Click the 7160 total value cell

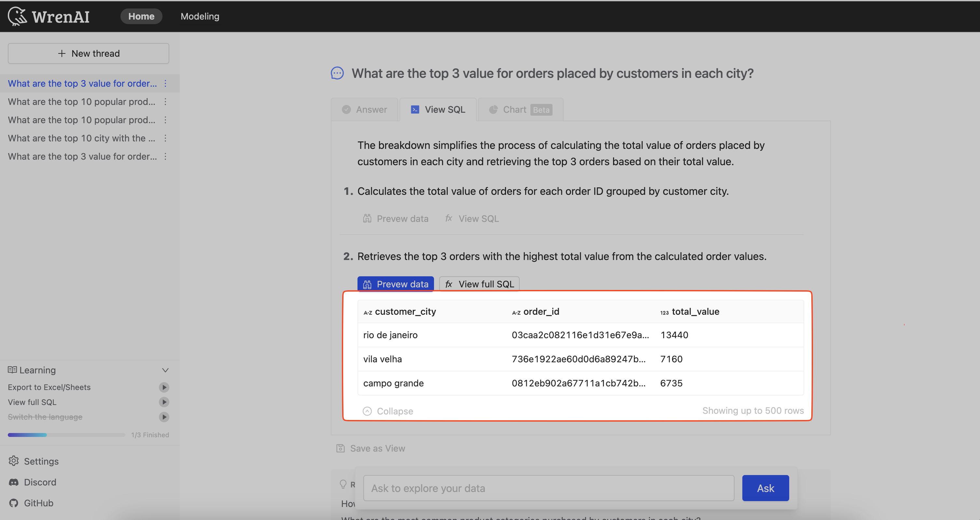729,359
